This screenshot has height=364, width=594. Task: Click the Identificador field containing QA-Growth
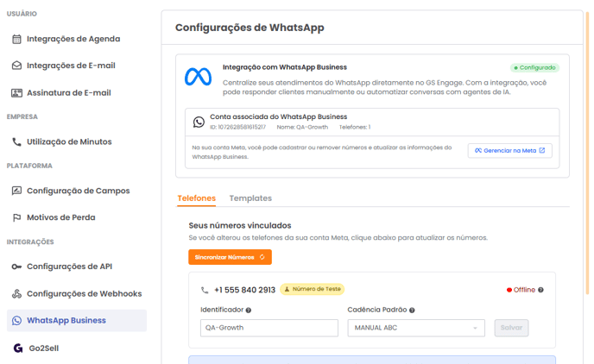(269, 328)
